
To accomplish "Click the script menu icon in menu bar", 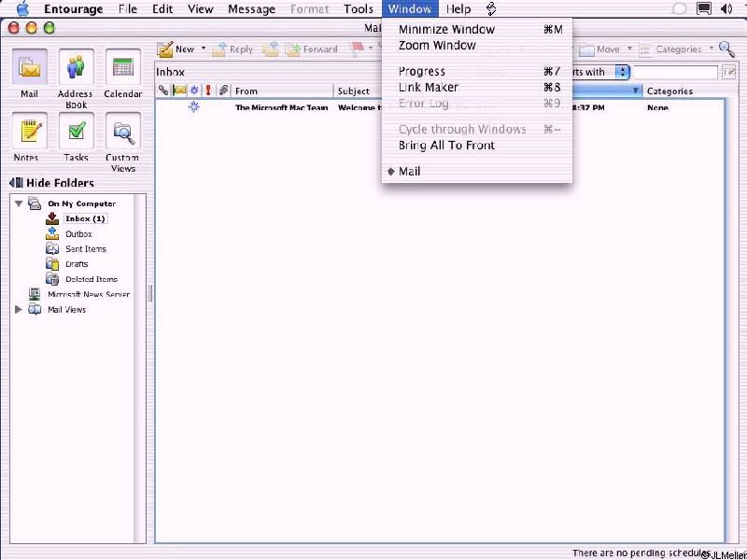I will [x=491, y=8].
